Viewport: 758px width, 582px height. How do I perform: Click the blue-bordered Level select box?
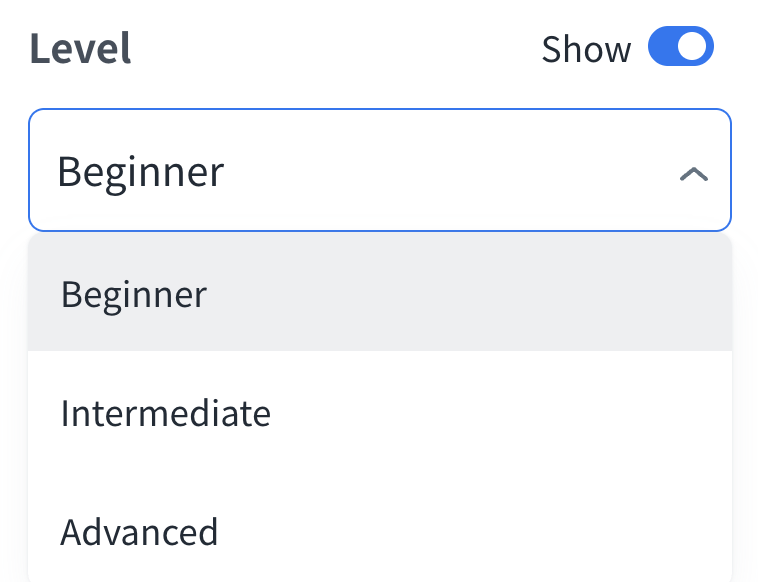(x=380, y=171)
